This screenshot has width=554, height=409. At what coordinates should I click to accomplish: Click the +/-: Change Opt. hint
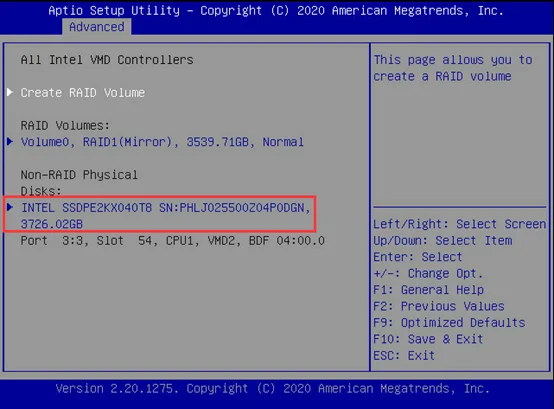pos(428,273)
